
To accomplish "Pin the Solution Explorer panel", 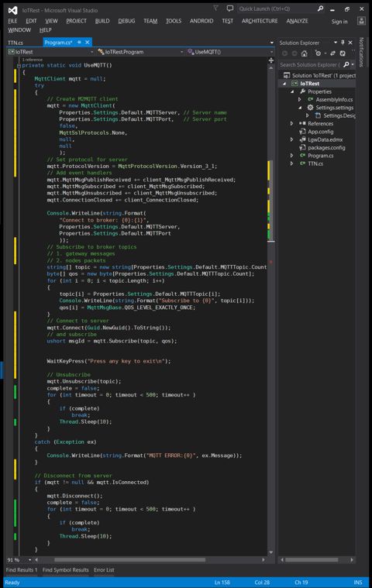I will tap(343, 43).
